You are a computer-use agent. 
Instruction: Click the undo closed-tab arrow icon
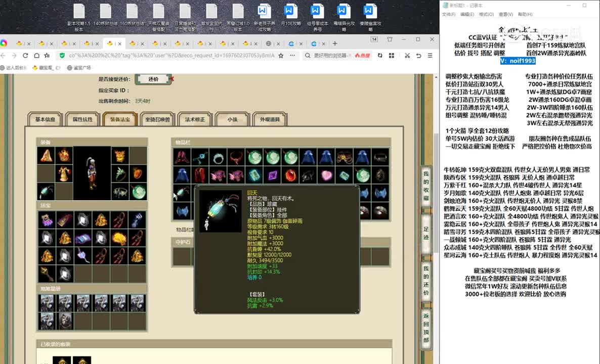pos(418,56)
